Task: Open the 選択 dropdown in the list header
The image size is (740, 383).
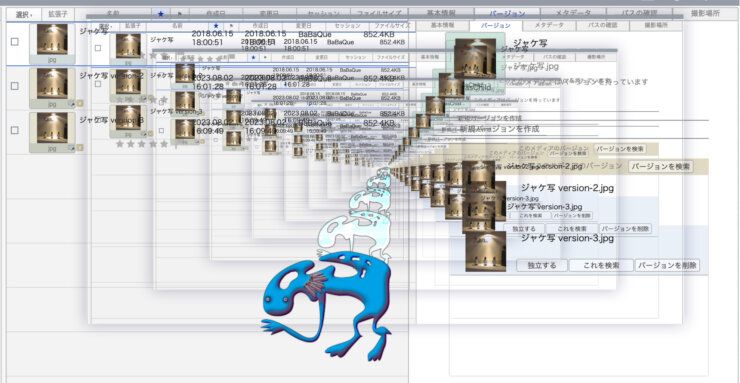Action: click(x=24, y=14)
